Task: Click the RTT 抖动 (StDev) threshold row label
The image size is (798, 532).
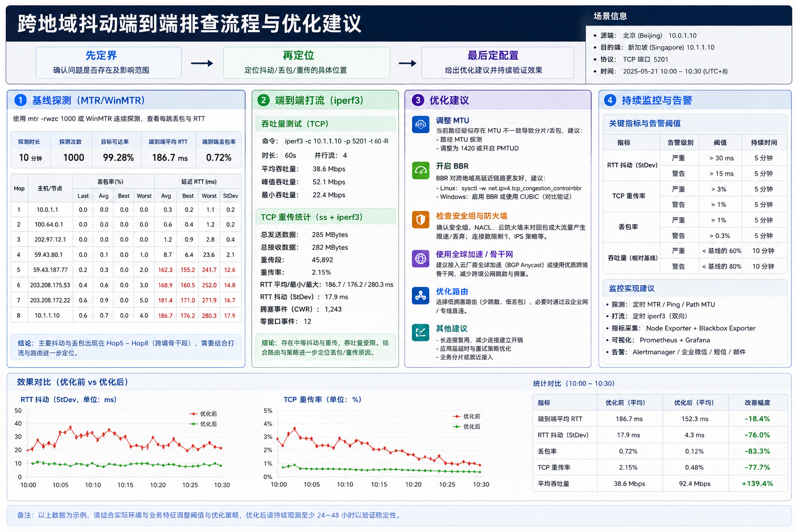Action: (632, 165)
